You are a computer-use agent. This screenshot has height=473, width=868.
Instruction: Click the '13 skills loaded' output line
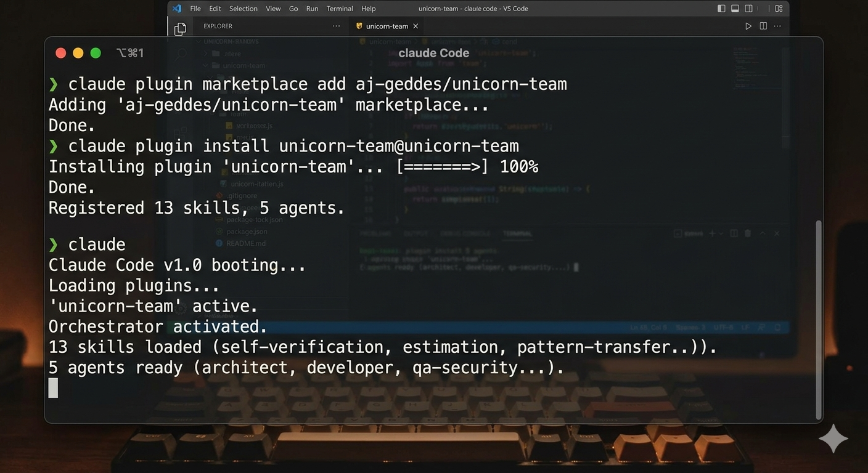tap(383, 347)
